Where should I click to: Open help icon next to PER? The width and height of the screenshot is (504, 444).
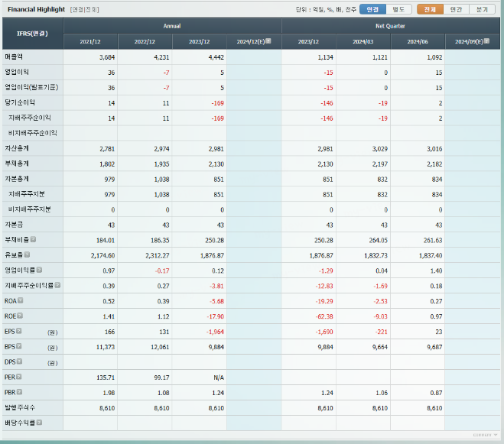click(19, 377)
